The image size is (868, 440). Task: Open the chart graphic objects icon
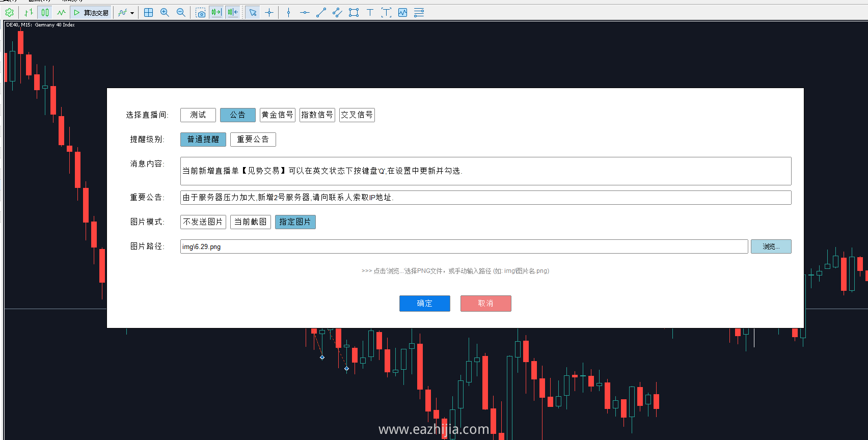coord(402,12)
